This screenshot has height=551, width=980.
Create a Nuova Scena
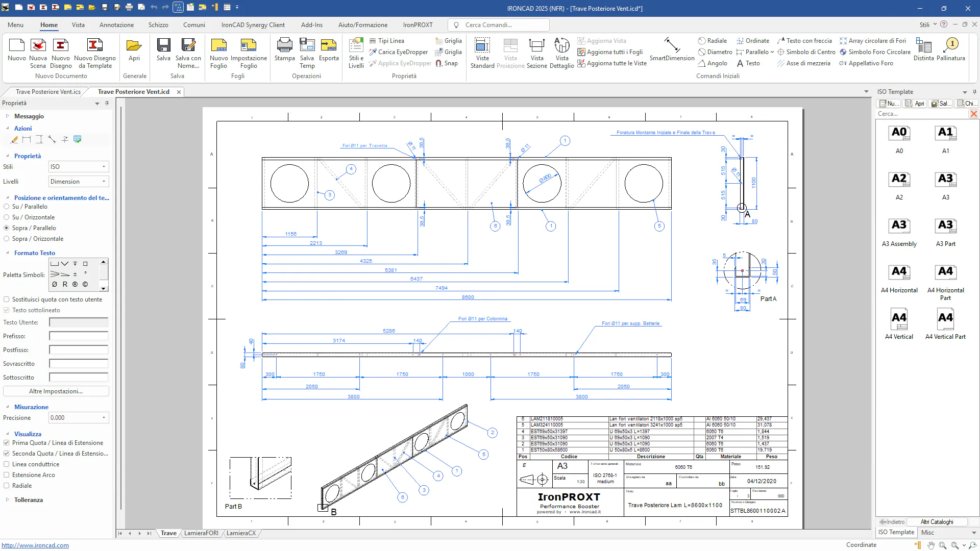point(38,53)
